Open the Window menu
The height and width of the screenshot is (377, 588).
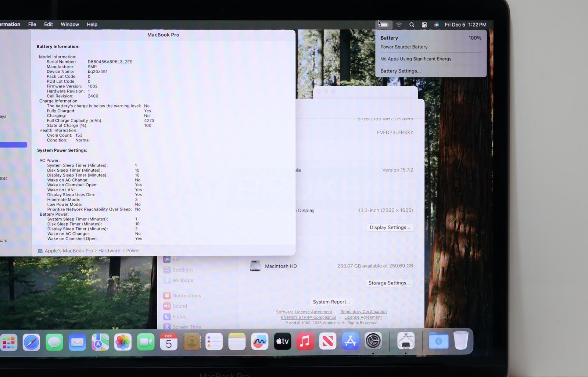tap(69, 24)
